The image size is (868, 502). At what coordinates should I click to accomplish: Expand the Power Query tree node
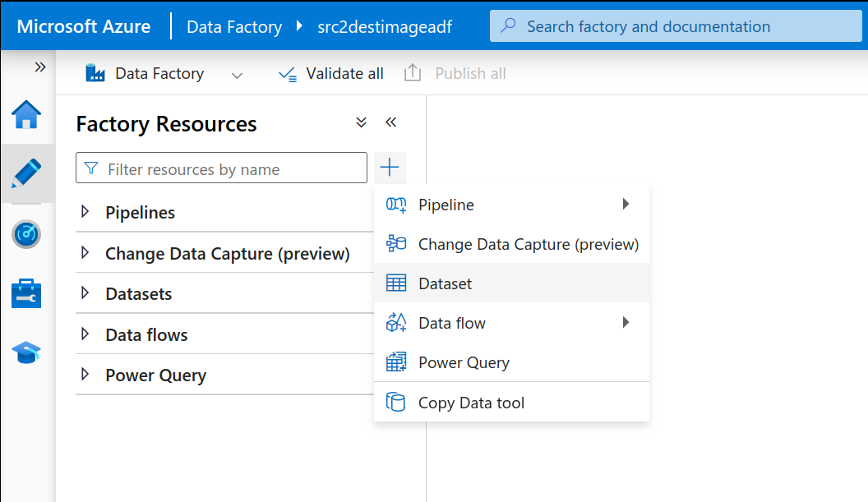85,374
